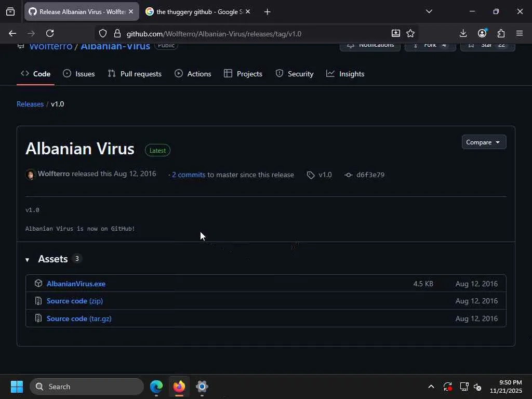Open the Settings gear taskbar icon
Image resolution: width=532 pixels, height=399 pixels.
[x=202, y=387]
